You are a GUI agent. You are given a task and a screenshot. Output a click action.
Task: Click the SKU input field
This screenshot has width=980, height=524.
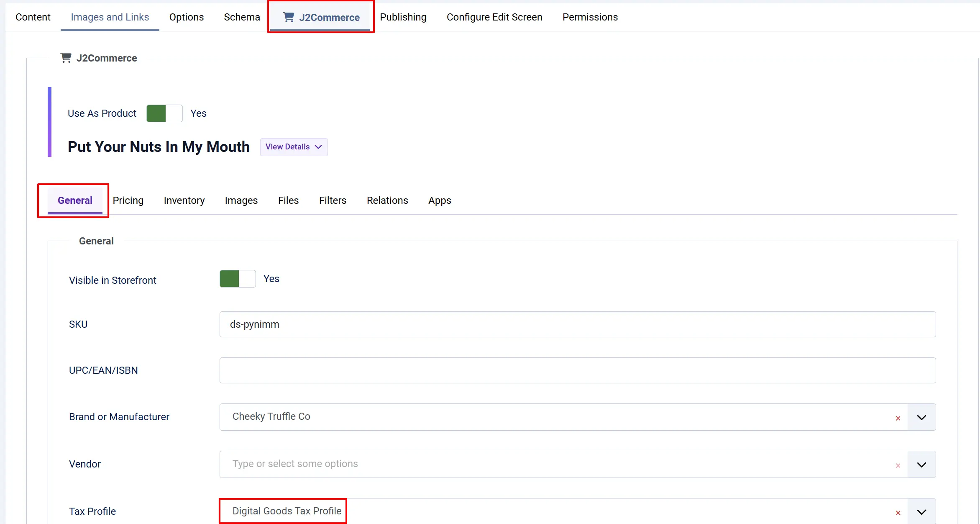(578, 324)
